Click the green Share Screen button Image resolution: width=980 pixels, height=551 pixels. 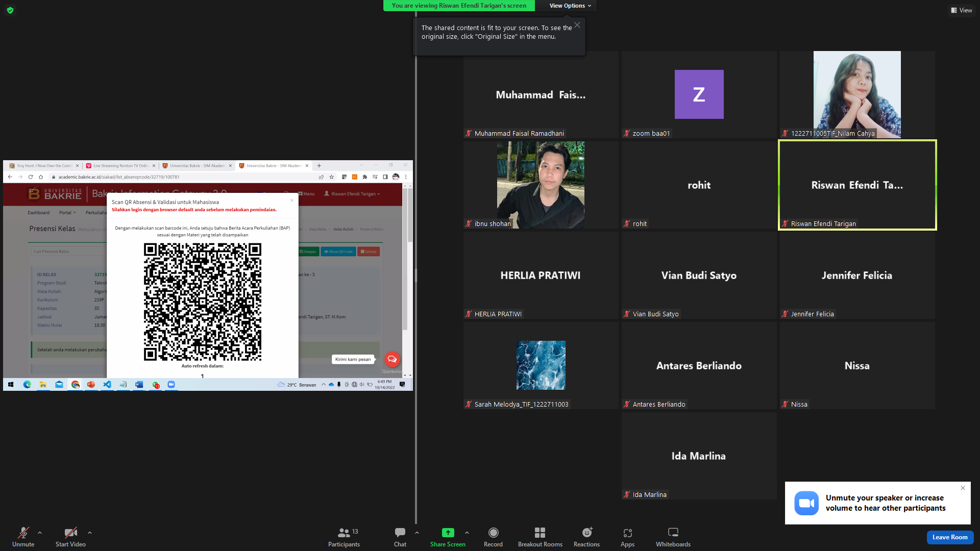(448, 537)
